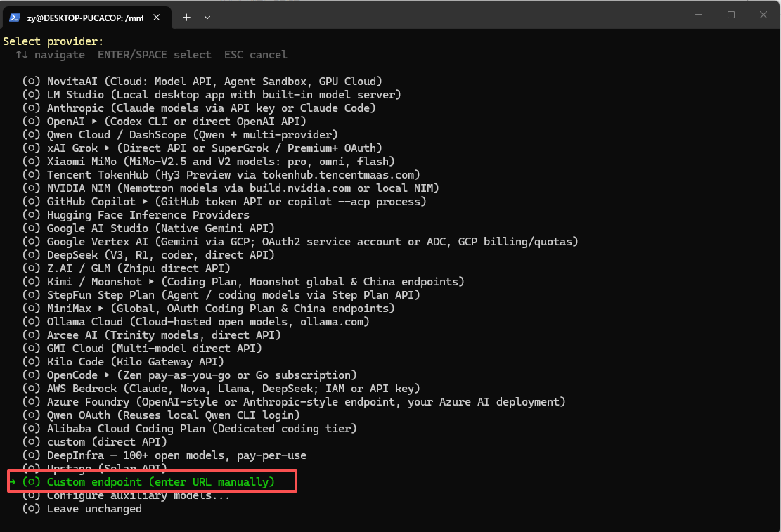Screen dimensions: 781x532
Task: Click Configure auxiliary models... line
Action: pos(126,495)
